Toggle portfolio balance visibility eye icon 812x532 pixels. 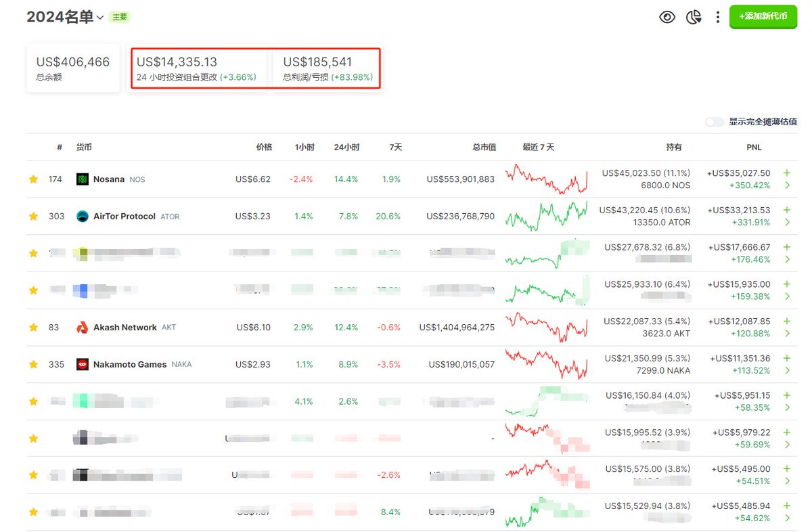667,17
